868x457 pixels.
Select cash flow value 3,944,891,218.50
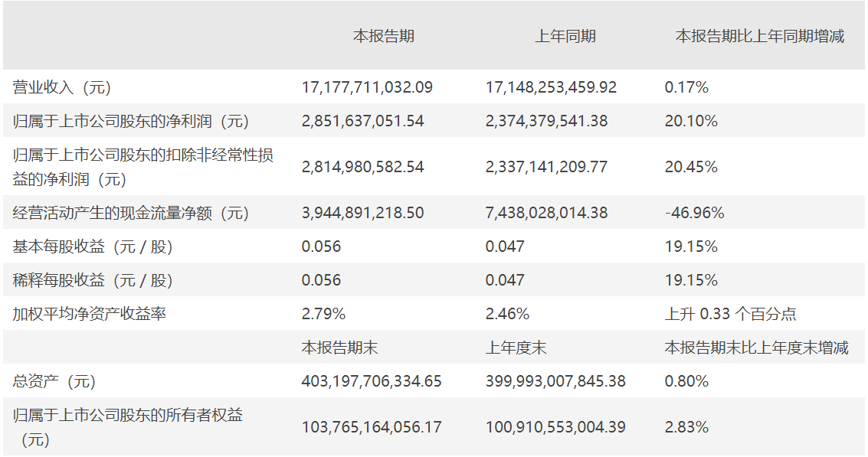[362, 213]
